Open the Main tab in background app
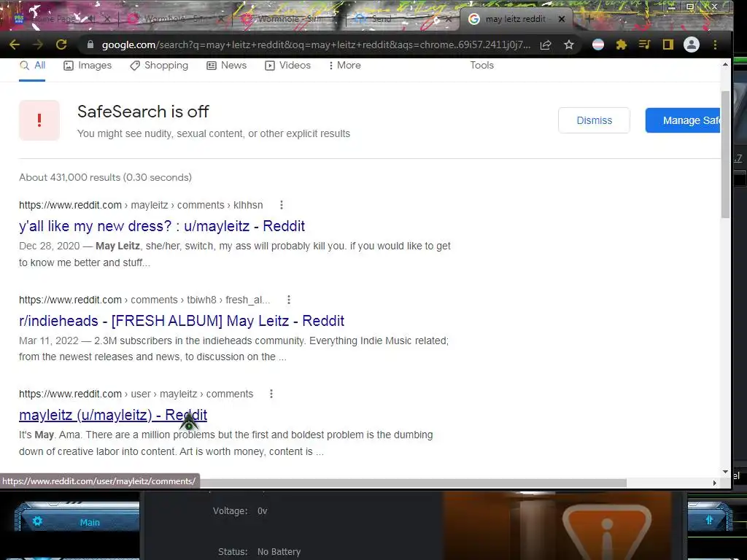 [90, 522]
